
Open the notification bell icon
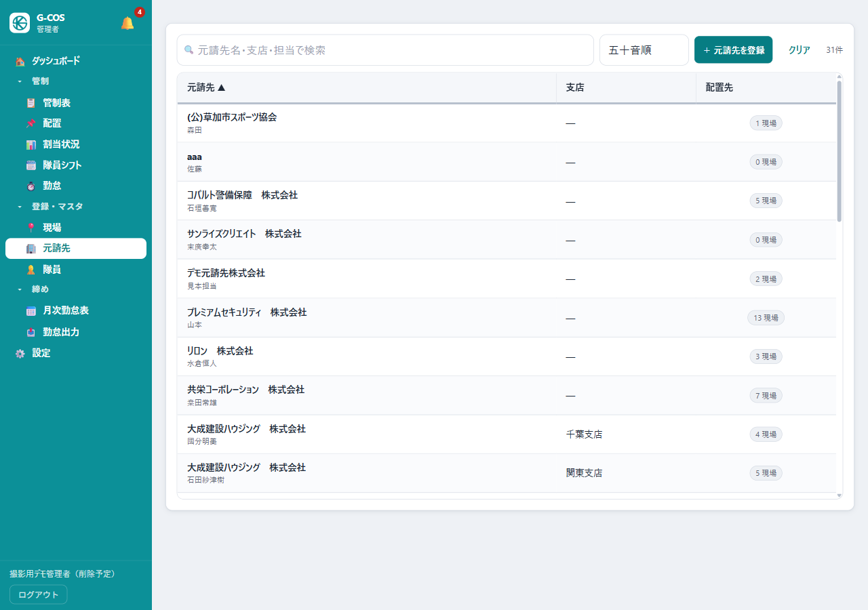tap(127, 23)
